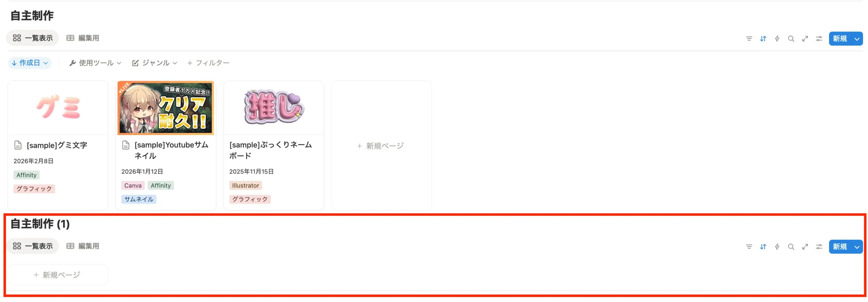Click + フィルター to add filter
The height and width of the screenshot is (302, 868).
click(x=208, y=63)
